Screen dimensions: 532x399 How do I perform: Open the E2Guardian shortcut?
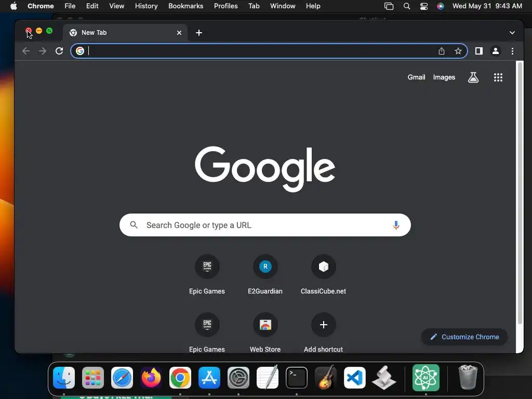click(265, 267)
